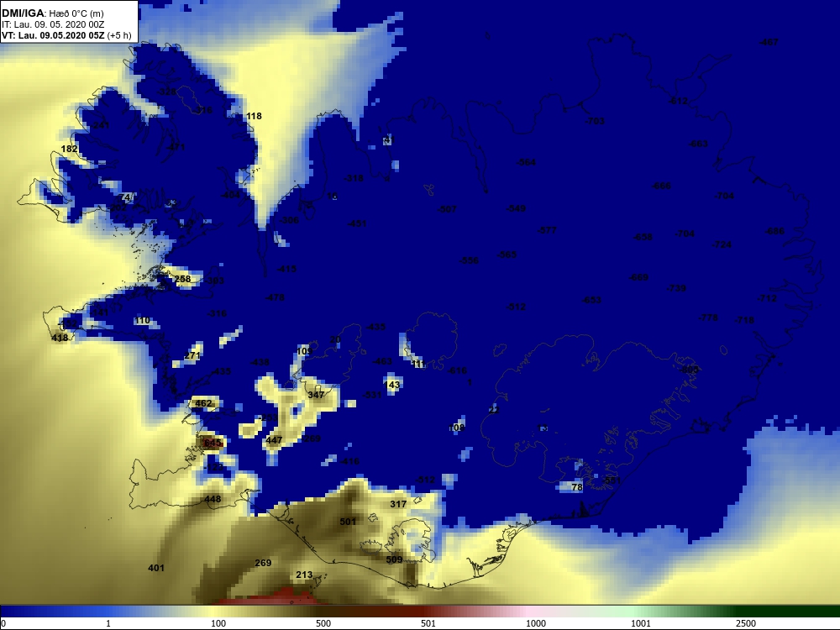Click the map value '271'
This screenshot has width=840, height=630.
pos(192,355)
